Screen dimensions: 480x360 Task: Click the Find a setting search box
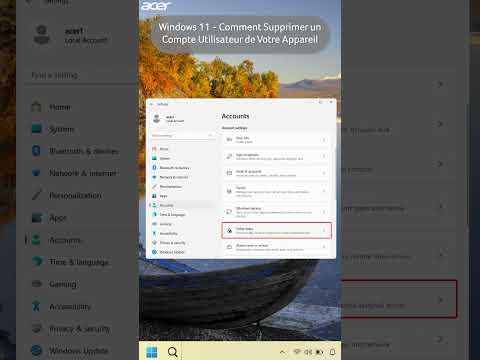182,136
